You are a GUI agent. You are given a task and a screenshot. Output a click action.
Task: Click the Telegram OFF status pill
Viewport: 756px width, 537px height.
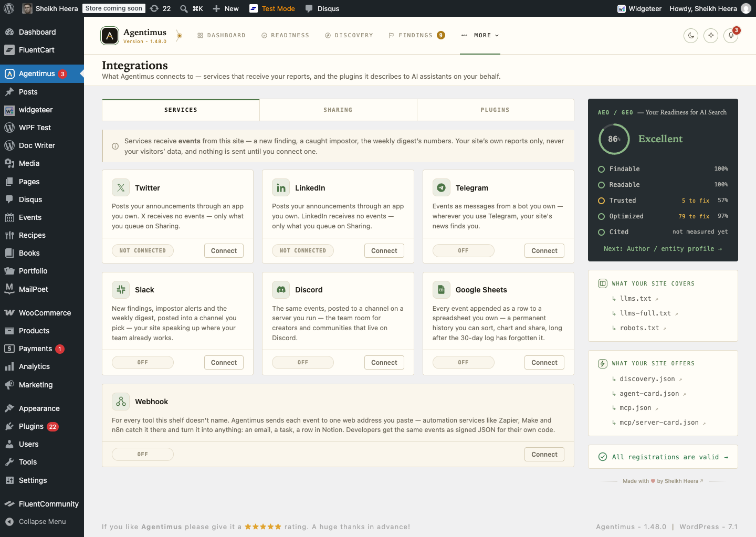coord(463,251)
